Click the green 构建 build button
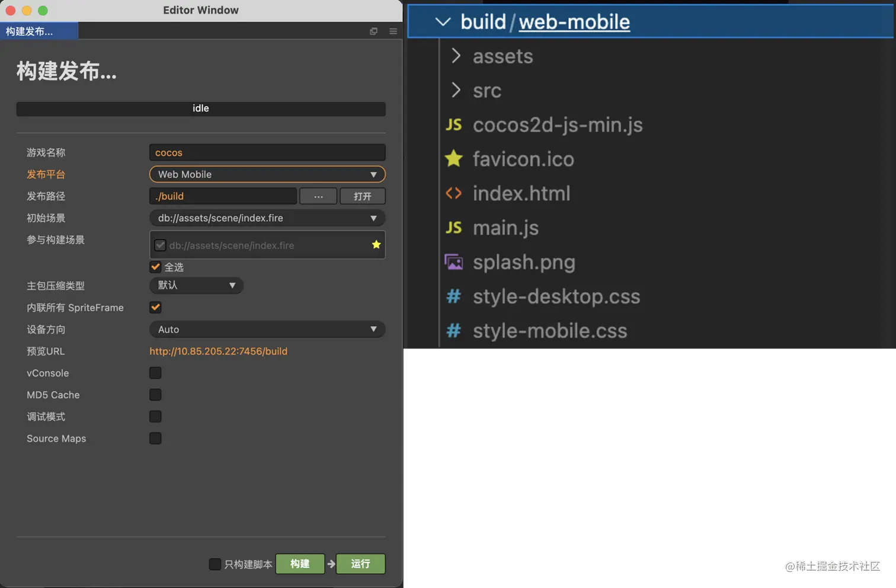Screen dimensions: 896x588 point(300,564)
